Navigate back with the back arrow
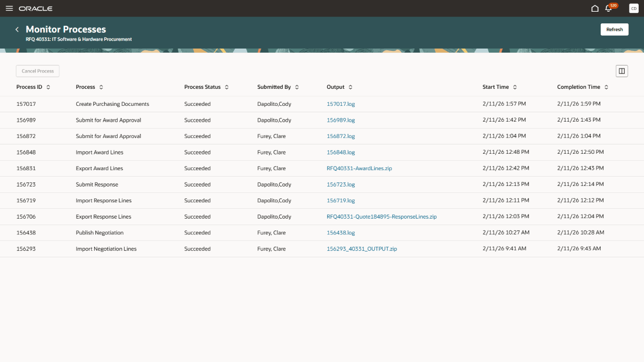Viewport: 644px width, 362px height. [17, 29]
